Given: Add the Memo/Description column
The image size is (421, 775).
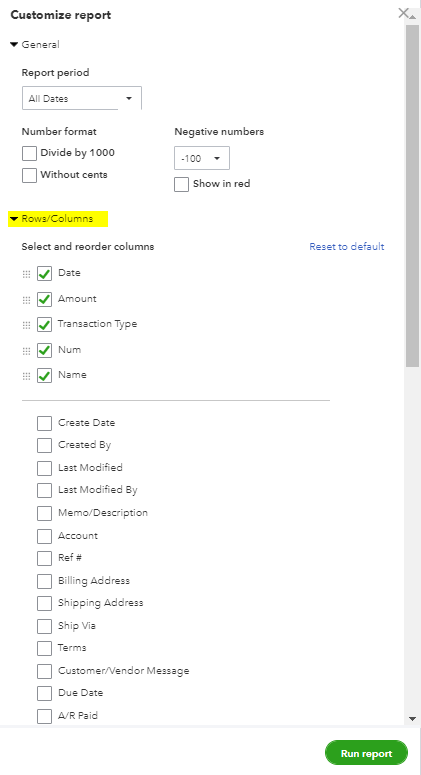Looking at the screenshot, I should pyautogui.click(x=44, y=513).
